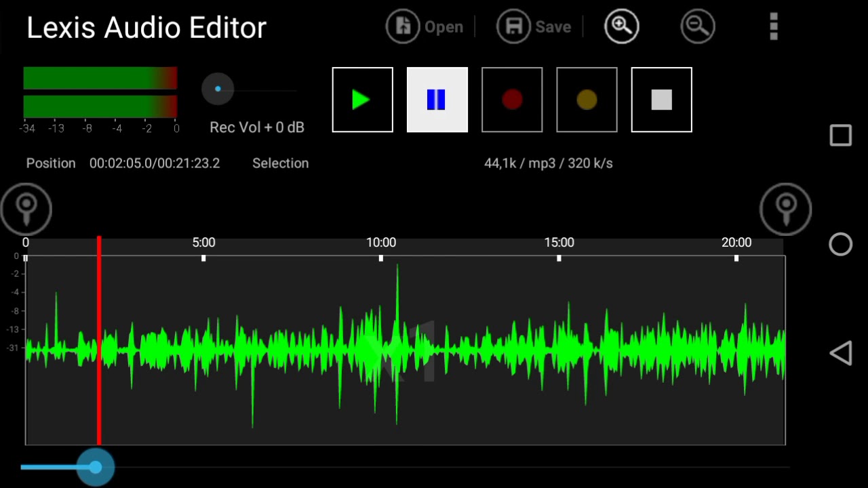Image resolution: width=868 pixels, height=488 pixels.
Task: Tap the Android recent apps square
Action: 841,136
